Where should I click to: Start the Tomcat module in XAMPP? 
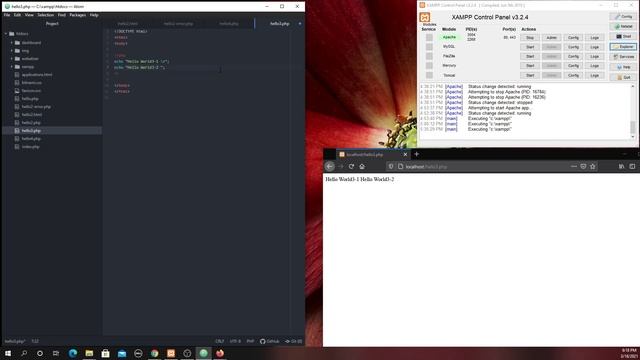point(530,76)
